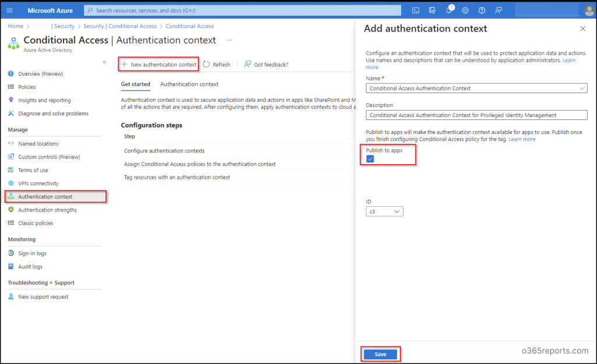This screenshot has height=364, width=597.
Task: Click the last Conditional Access breadcrumb
Action: point(189,26)
